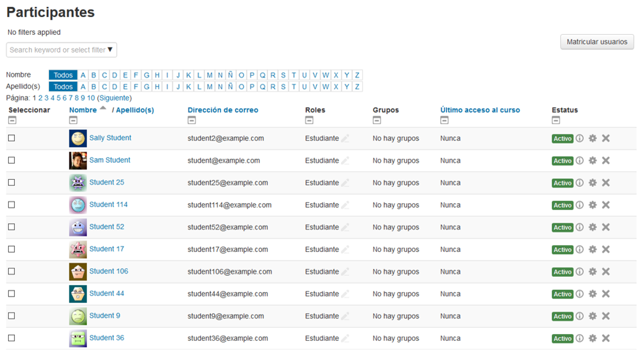Click the Matricular usuarios button
This screenshot has width=644, height=354.
point(597,42)
